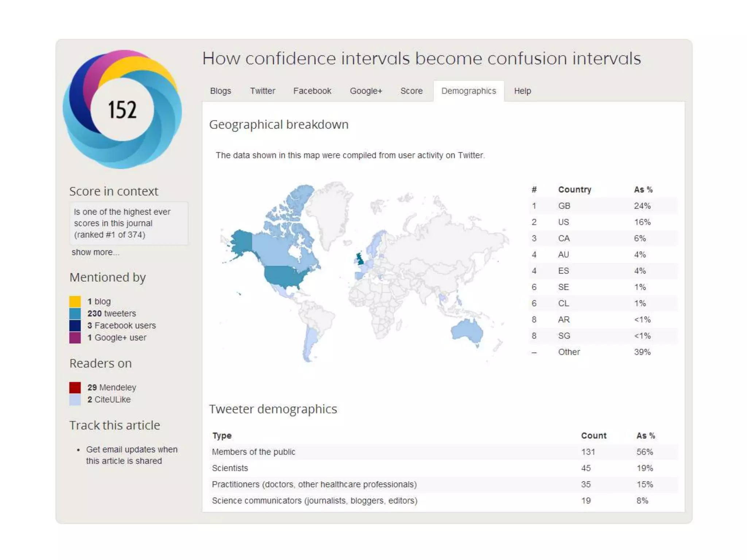Click the light blue CiteULike square
Viewport: 747px width, 560px height.
point(75,400)
